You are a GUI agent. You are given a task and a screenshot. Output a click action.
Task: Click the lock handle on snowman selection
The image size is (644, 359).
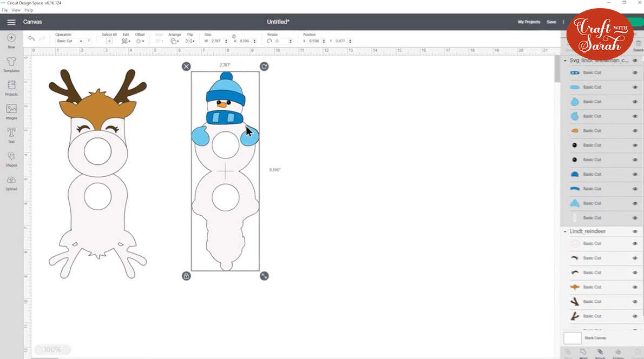[186, 276]
